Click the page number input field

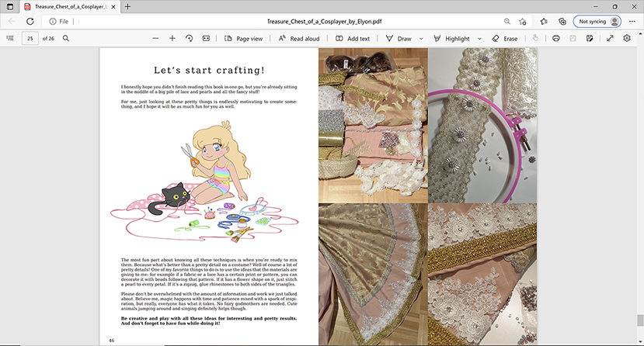tap(30, 38)
